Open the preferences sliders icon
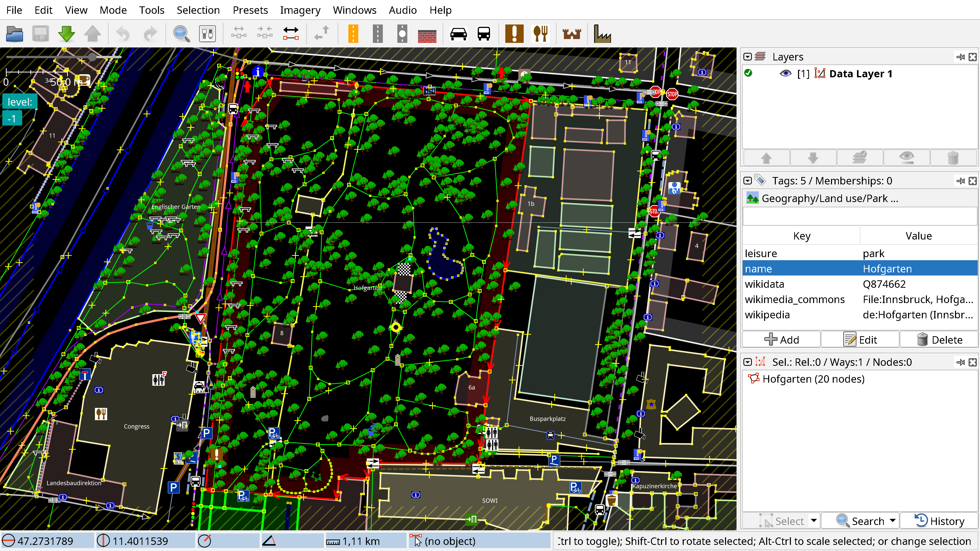 tap(207, 34)
